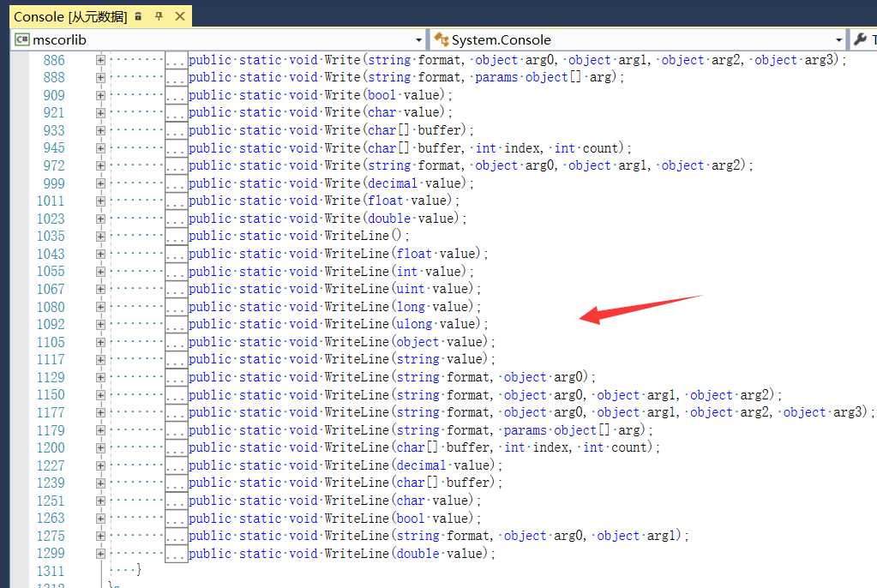Click the lock icon on Console tab
877x588 pixels.
tap(138, 17)
